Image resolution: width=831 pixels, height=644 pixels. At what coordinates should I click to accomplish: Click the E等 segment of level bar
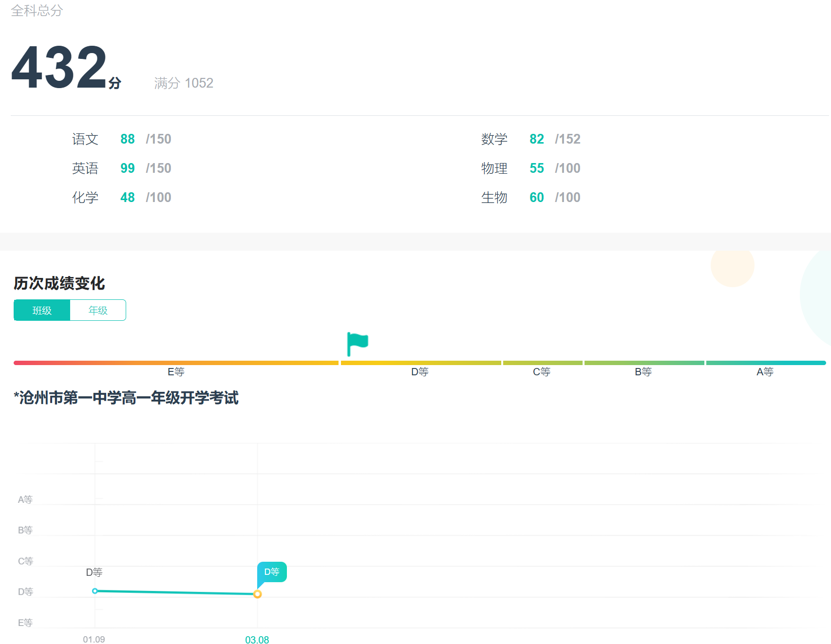(176, 363)
